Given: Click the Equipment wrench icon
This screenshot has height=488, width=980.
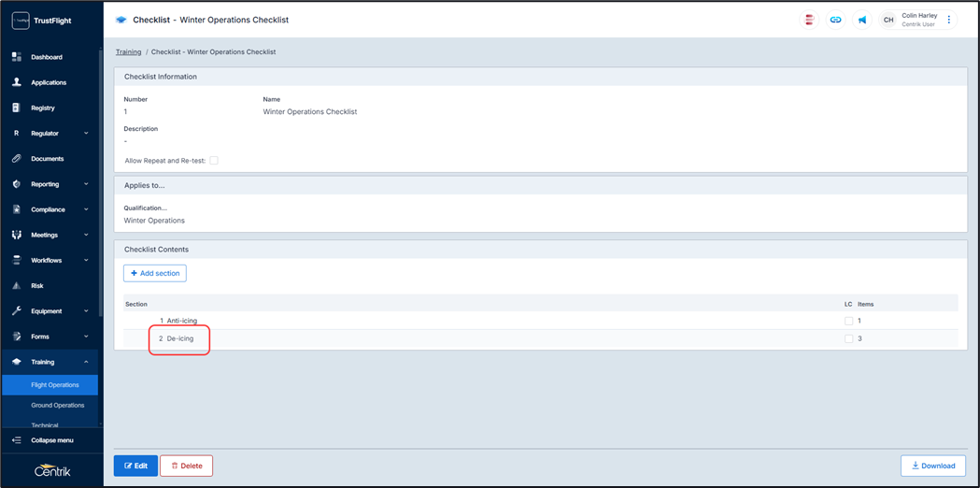Looking at the screenshot, I should point(17,311).
